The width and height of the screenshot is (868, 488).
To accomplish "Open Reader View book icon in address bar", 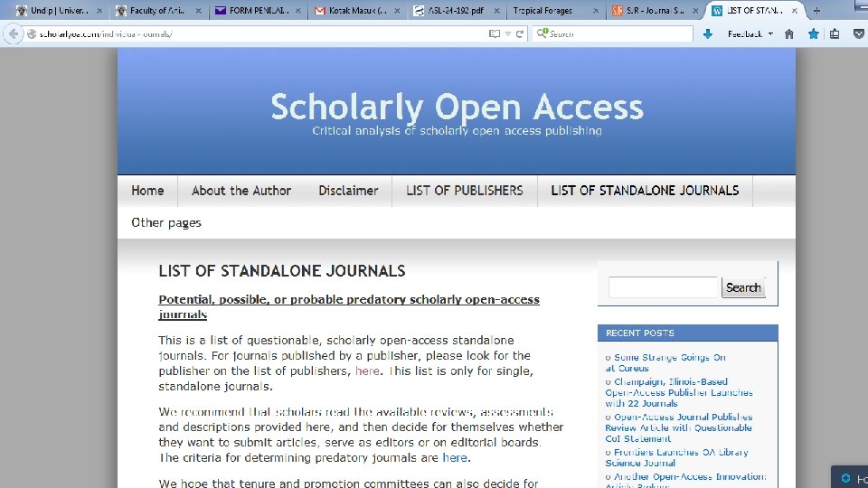I will (x=495, y=34).
